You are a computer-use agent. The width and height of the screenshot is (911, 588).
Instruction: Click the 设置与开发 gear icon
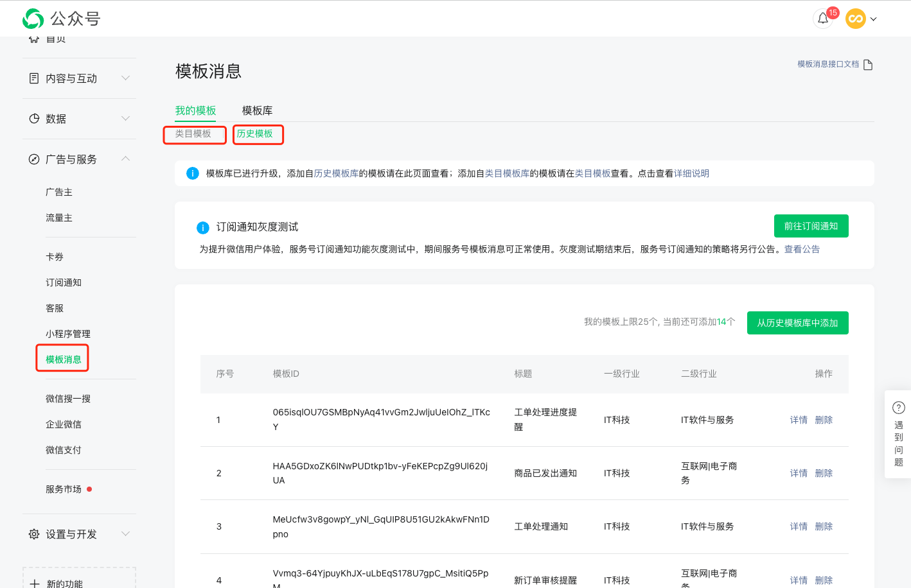point(34,534)
